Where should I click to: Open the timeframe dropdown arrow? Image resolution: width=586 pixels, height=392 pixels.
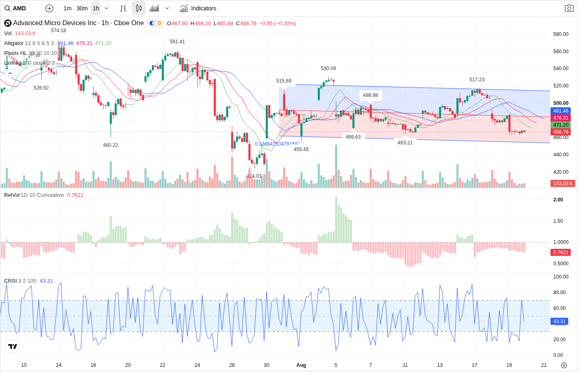tap(106, 8)
